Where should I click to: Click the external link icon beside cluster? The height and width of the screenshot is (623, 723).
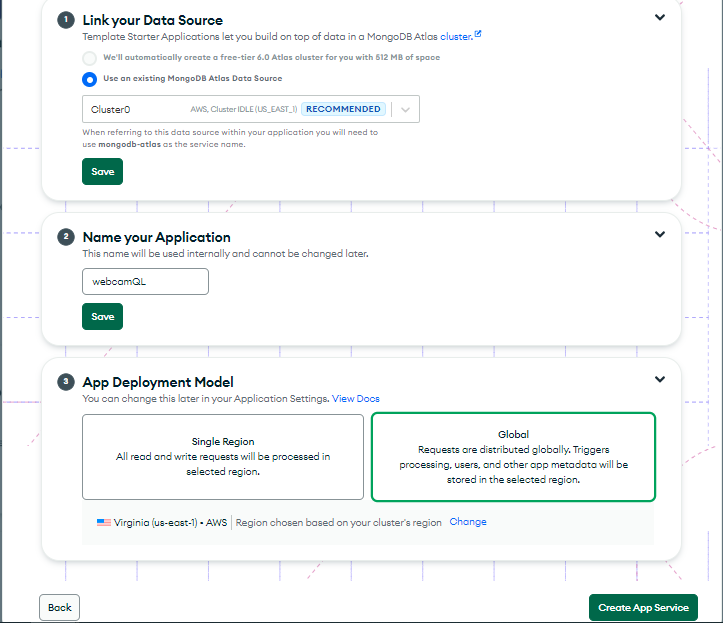coord(478,34)
